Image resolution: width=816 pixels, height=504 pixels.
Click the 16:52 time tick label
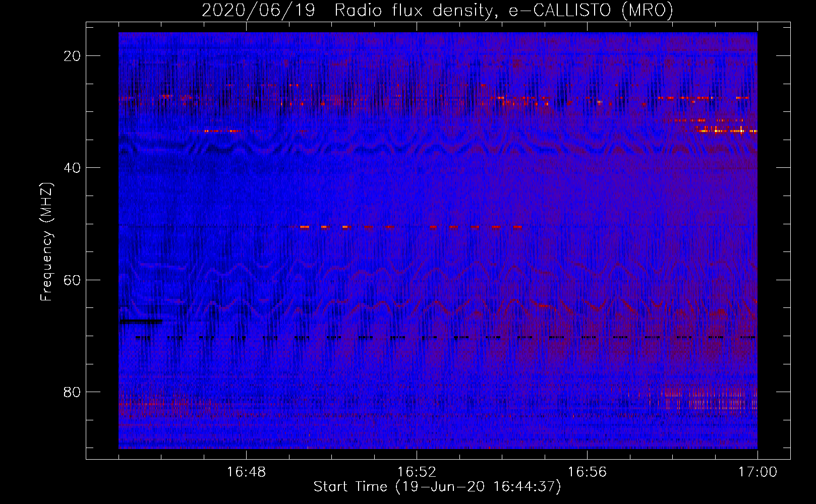[417, 472]
